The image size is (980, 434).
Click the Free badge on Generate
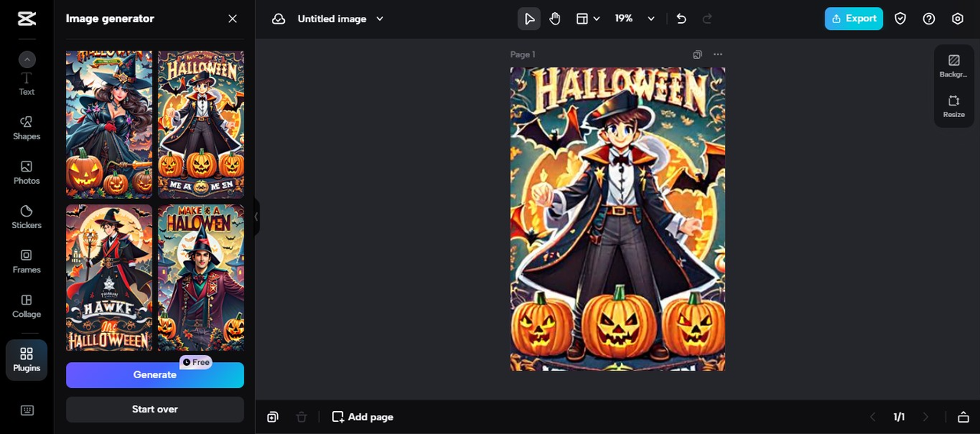point(196,362)
